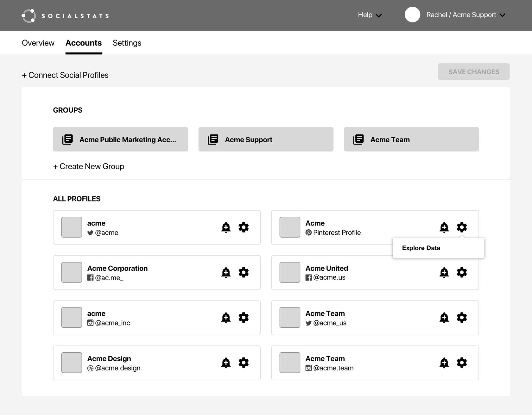Click Connect Social Profiles link
The width and height of the screenshot is (532, 415).
[65, 75]
